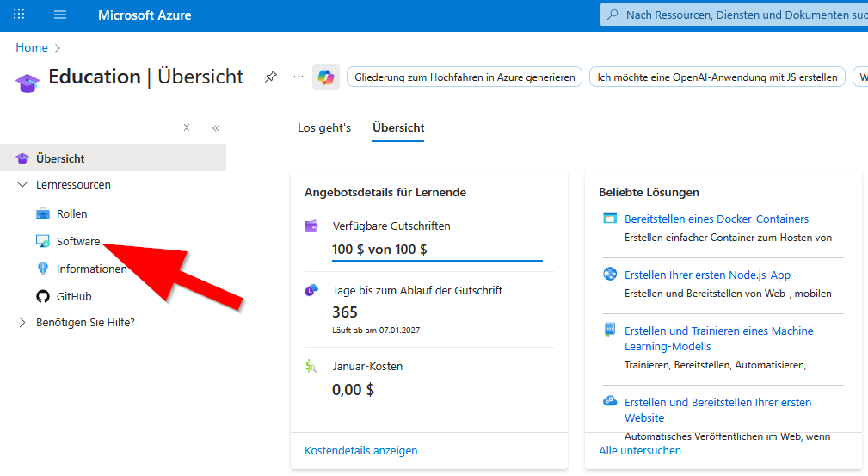
Task: Open Bereitstellen eines Docker-Containers link
Action: coord(716,219)
